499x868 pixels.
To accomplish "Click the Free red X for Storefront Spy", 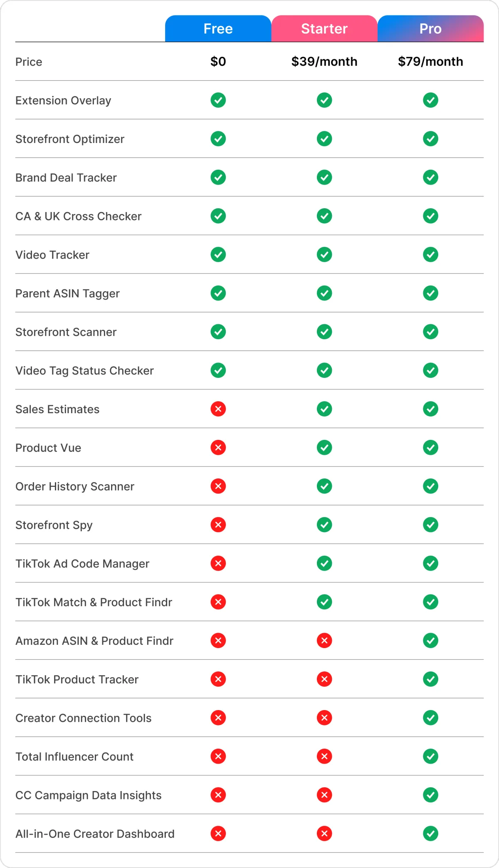I will [x=218, y=525].
